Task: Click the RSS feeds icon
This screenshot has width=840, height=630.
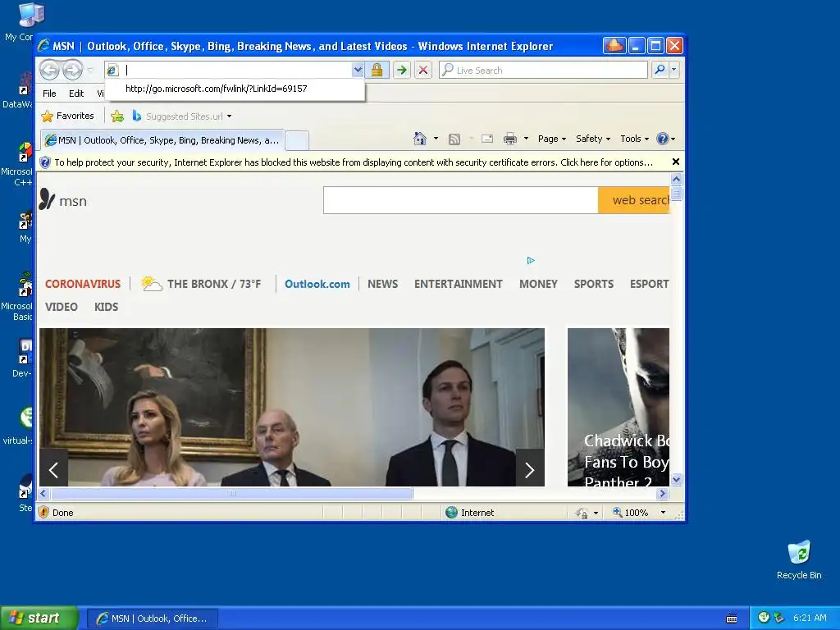Action: (454, 139)
